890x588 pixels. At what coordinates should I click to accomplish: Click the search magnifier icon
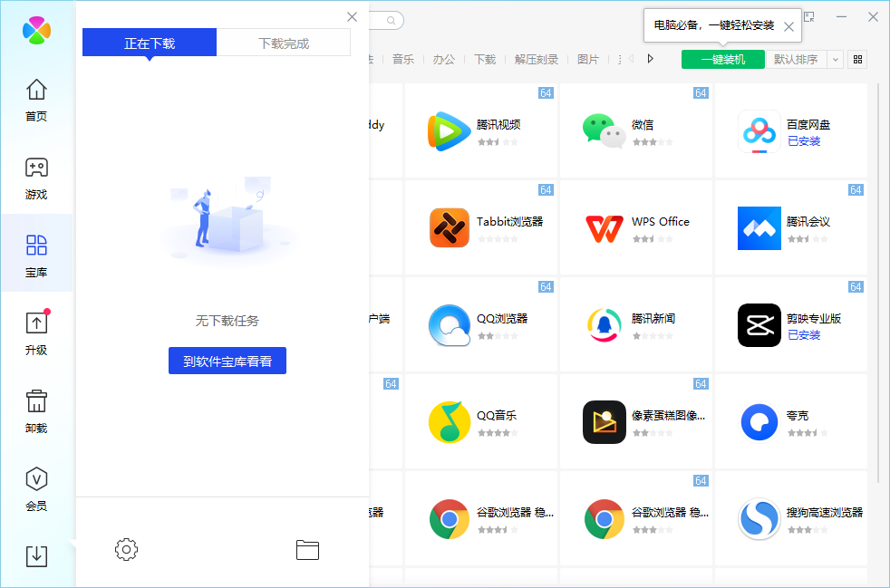(x=392, y=21)
